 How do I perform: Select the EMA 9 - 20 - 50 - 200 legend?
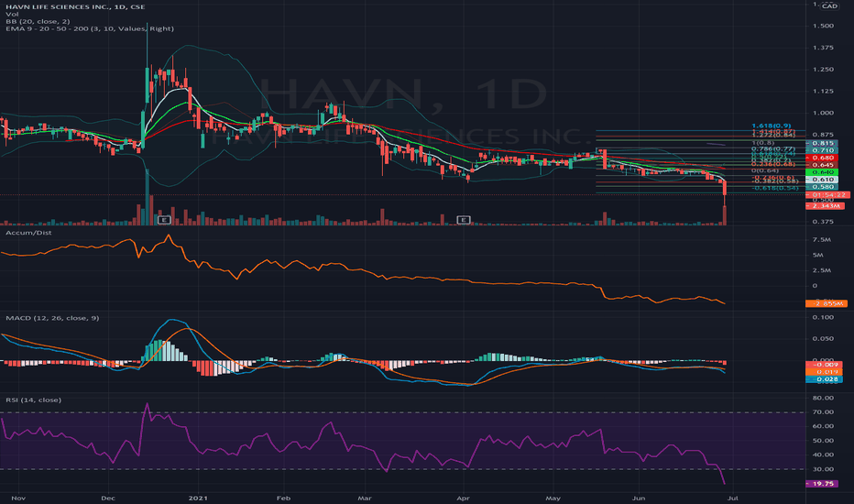click(90, 28)
